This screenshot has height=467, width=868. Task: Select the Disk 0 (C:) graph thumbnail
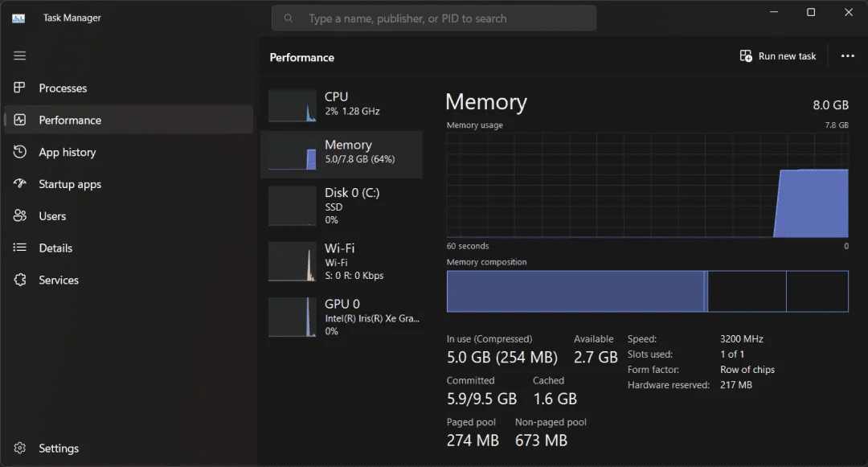[293, 206]
